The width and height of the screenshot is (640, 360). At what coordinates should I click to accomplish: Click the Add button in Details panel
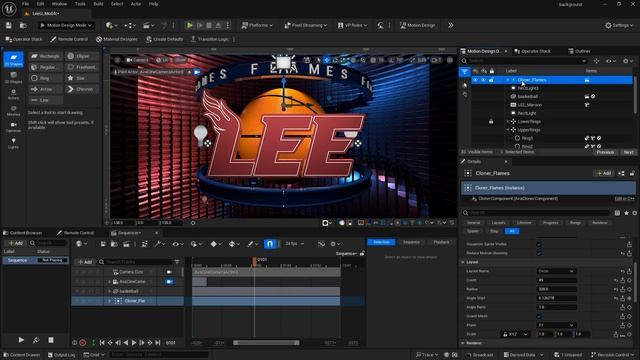pyautogui.click(x=604, y=173)
